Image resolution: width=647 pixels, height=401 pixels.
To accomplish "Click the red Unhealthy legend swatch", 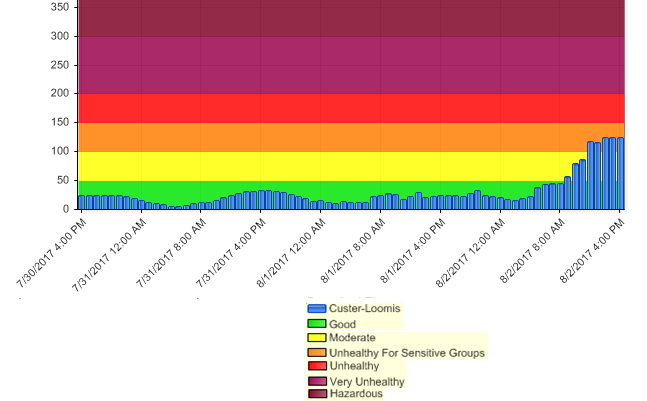I will [x=317, y=366].
